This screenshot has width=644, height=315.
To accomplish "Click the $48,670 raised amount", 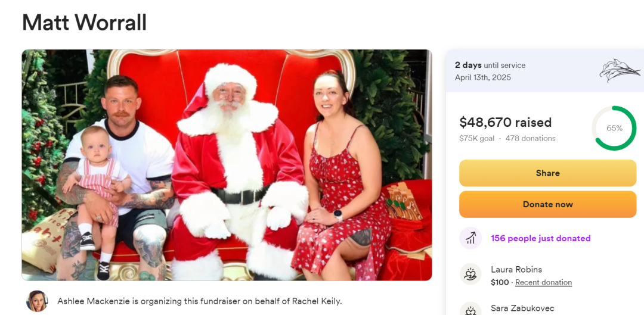I will pyautogui.click(x=505, y=122).
